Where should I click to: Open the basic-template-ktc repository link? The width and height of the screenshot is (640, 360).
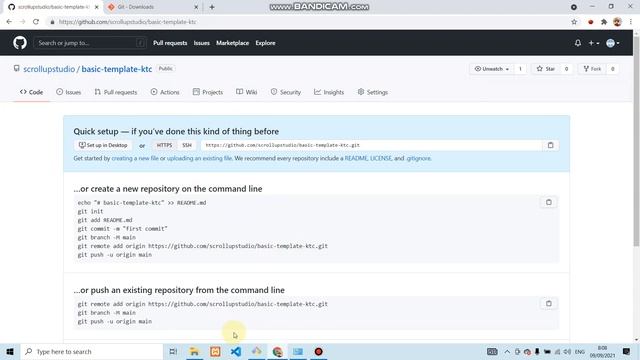[x=117, y=69]
